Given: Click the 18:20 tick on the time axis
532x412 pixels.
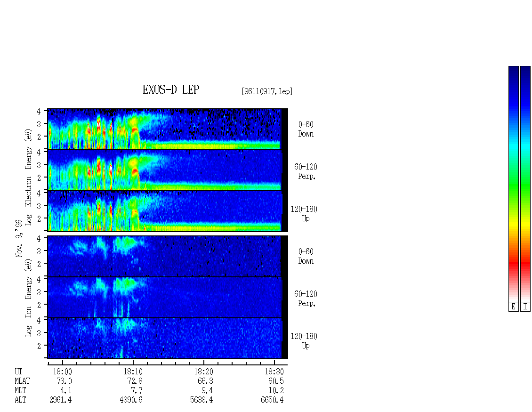Looking at the screenshot, I should coord(203,363).
